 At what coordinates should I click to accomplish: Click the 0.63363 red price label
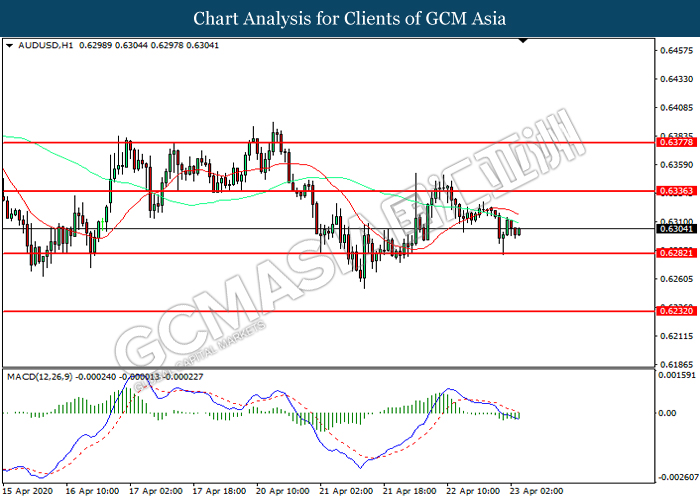pos(676,191)
